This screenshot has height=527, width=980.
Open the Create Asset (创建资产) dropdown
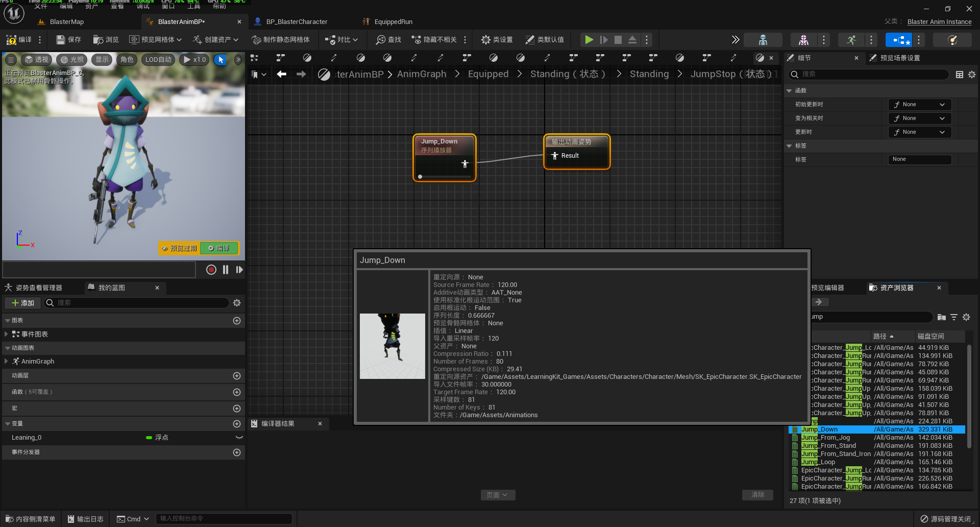215,40
